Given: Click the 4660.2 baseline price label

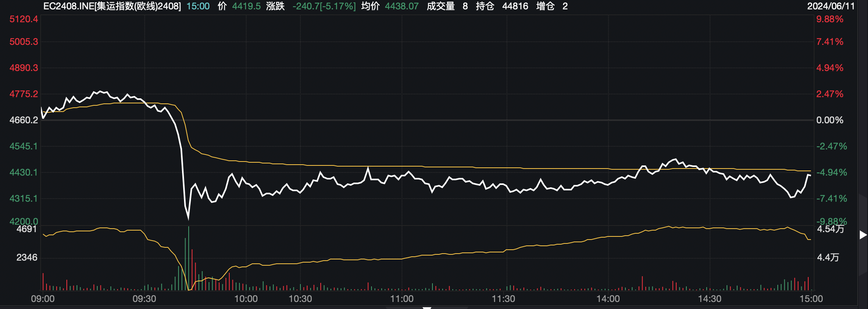Looking at the screenshot, I should click(x=24, y=120).
